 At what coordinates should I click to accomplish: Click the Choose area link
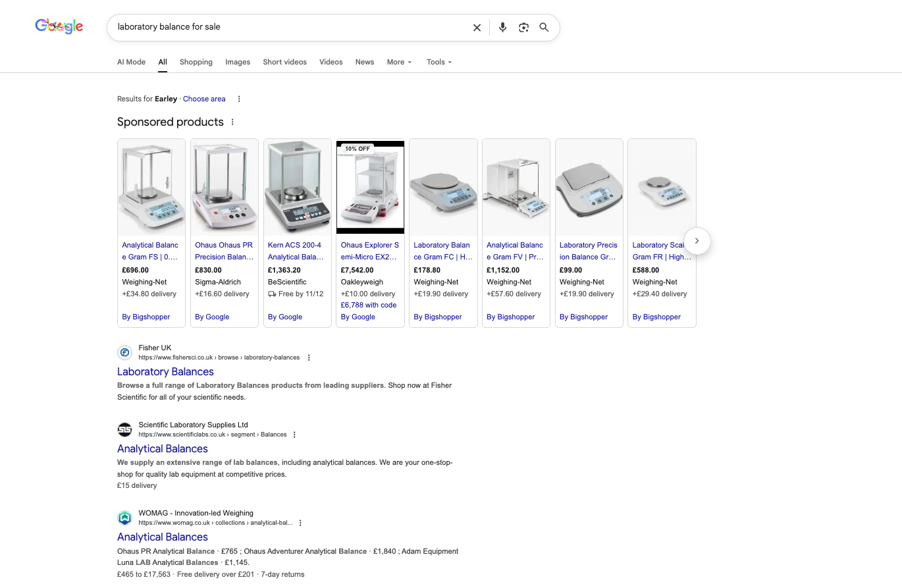[204, 99]
